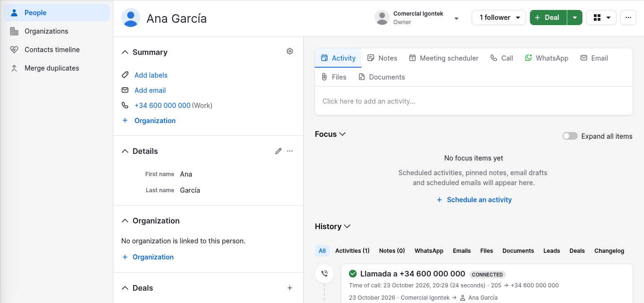Open the green Deal button dropdown arrow

(x=574, y=18)
